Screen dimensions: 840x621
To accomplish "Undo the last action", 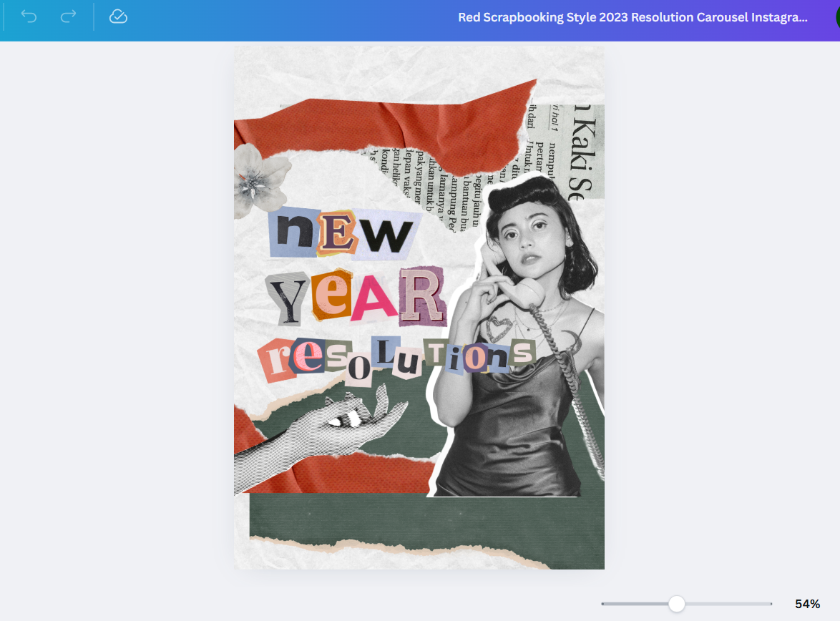I will coord(29,16).
